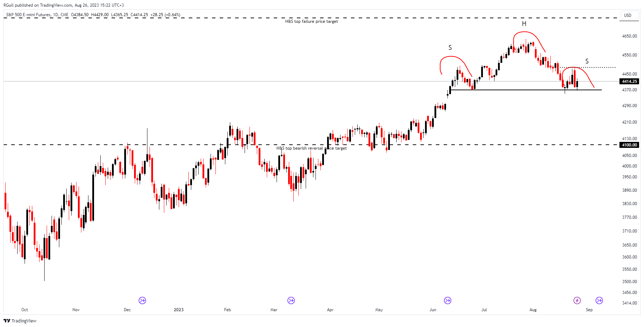The height and width of the screenshot is (327, 644).
Task: Click the contract roll icon near Dec
Action: [x=142, y=300]
